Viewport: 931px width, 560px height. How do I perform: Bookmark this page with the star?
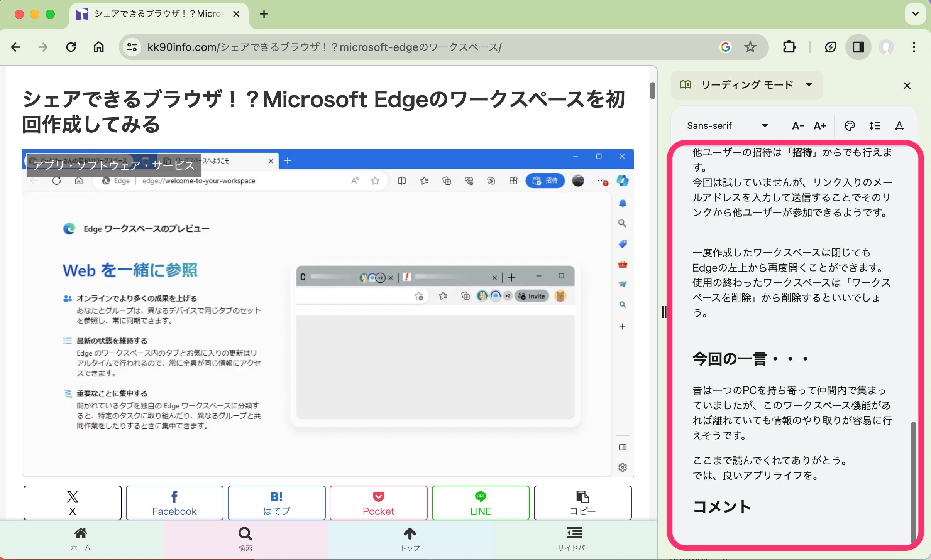tap(750, 47)
